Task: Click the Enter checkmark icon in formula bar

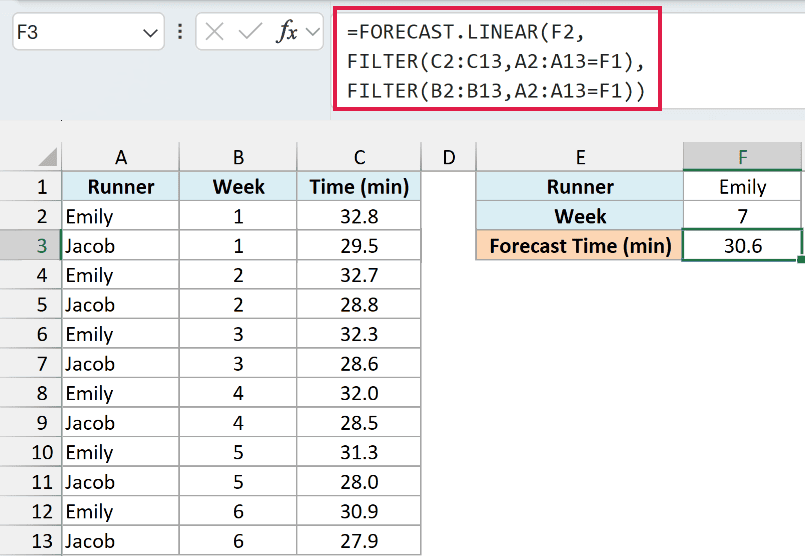Action: (250, 32)
